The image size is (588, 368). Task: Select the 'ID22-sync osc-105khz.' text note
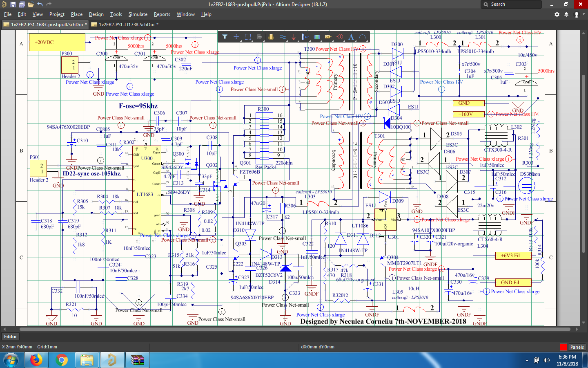tap(92, 173)
